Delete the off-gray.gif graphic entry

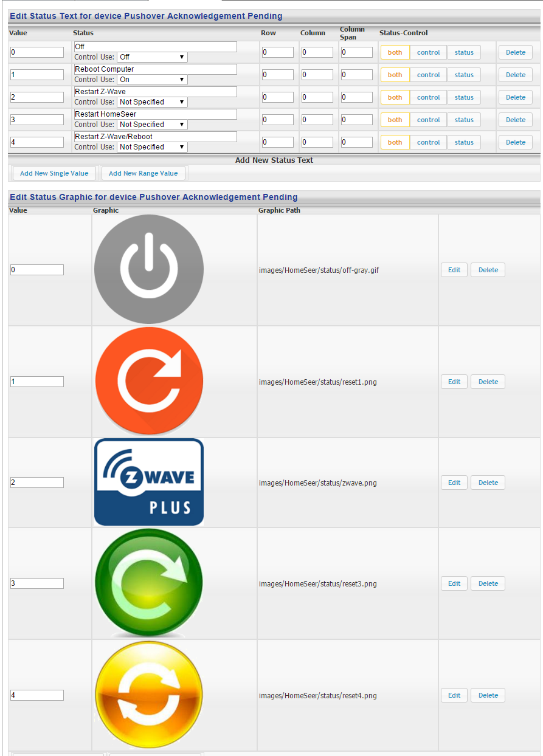[x=488, y=270]
